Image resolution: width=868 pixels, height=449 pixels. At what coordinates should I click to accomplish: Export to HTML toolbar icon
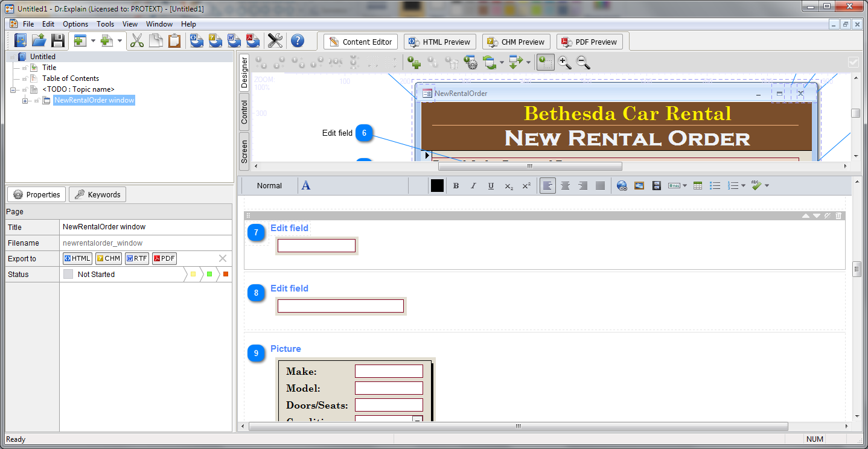click(197, 40)
